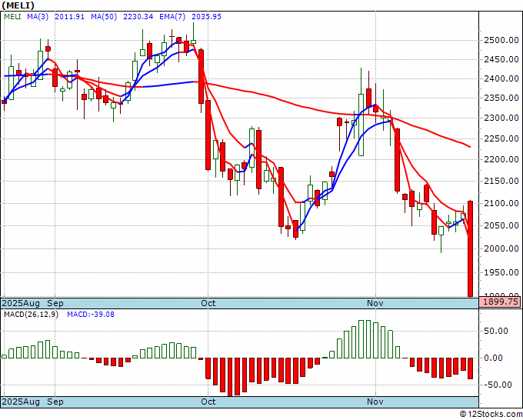This screenshot has height=420, width=523.
Task: Click the MA(3) indicator label
Action: point(38,17)
